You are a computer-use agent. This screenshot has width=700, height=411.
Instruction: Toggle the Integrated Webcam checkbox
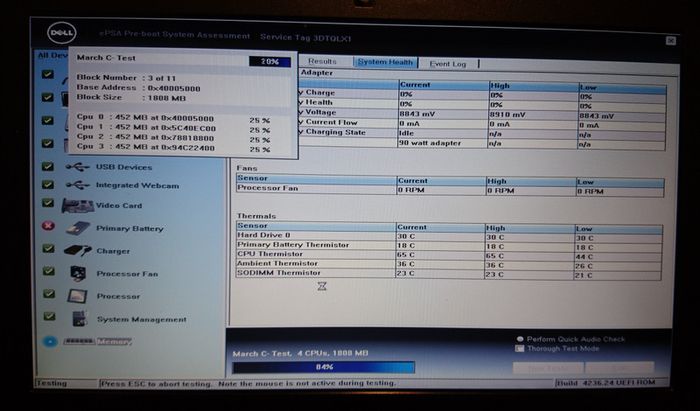48,184
